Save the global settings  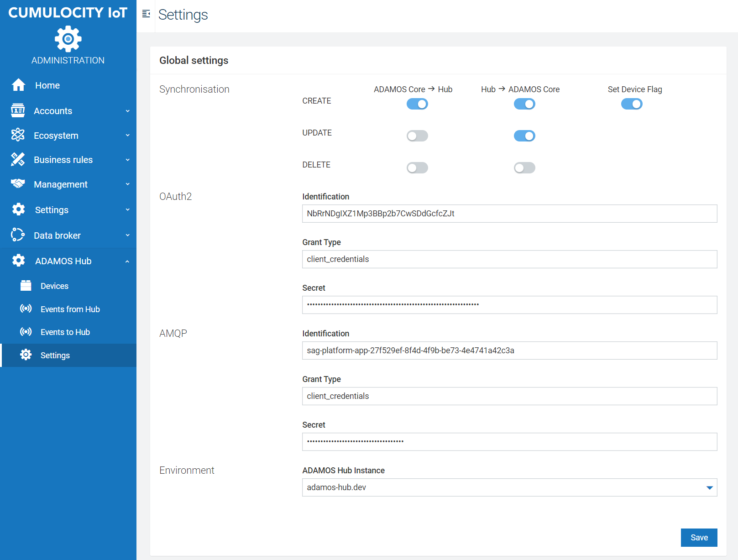(699, 538)
